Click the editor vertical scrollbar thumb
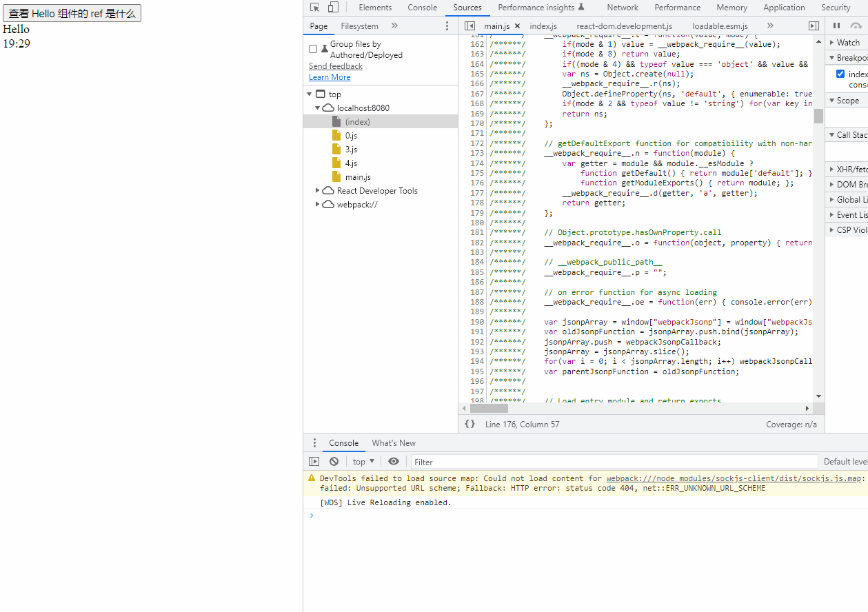 click(818, 116)
